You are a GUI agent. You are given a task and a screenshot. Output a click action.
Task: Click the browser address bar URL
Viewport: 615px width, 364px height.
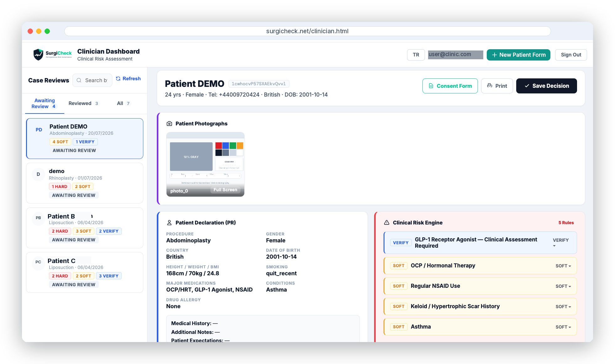coord(307,31)
